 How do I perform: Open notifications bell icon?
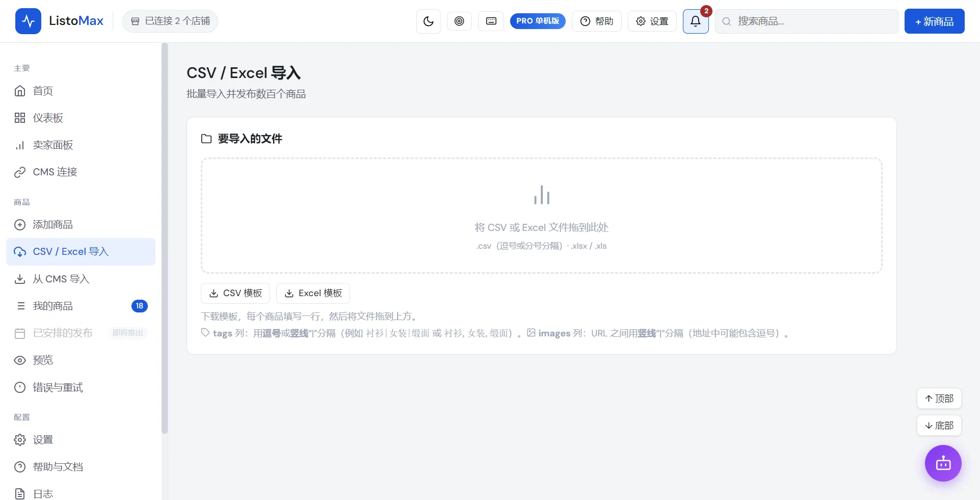click(696, 21)
